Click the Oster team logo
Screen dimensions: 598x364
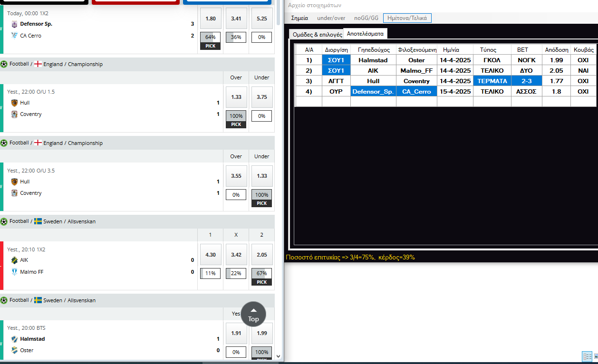click(x=14, y=350)
